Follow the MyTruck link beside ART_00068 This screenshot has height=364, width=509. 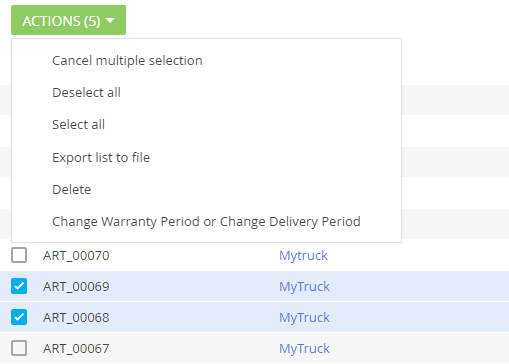pyautogui.click(x=304, y=317)
